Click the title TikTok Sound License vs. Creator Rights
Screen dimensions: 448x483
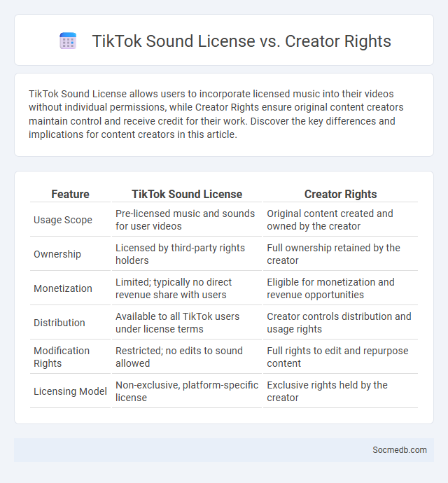click(x=241, y=41)
